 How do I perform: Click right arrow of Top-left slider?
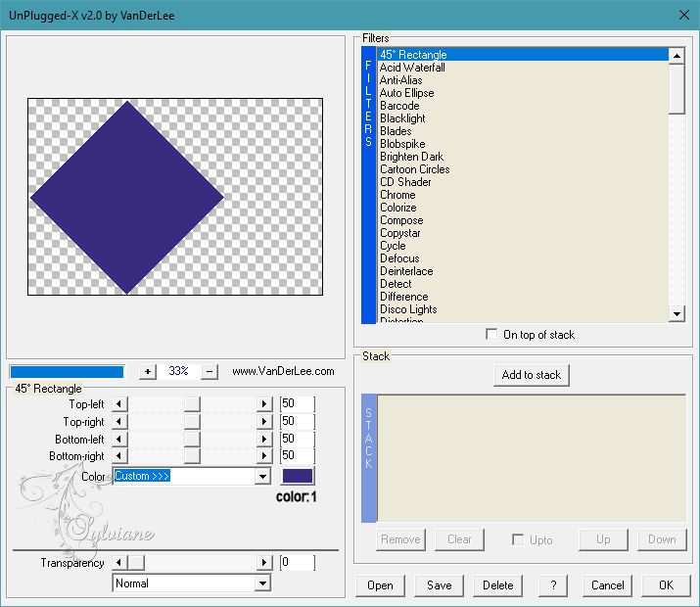coord(264,404)
